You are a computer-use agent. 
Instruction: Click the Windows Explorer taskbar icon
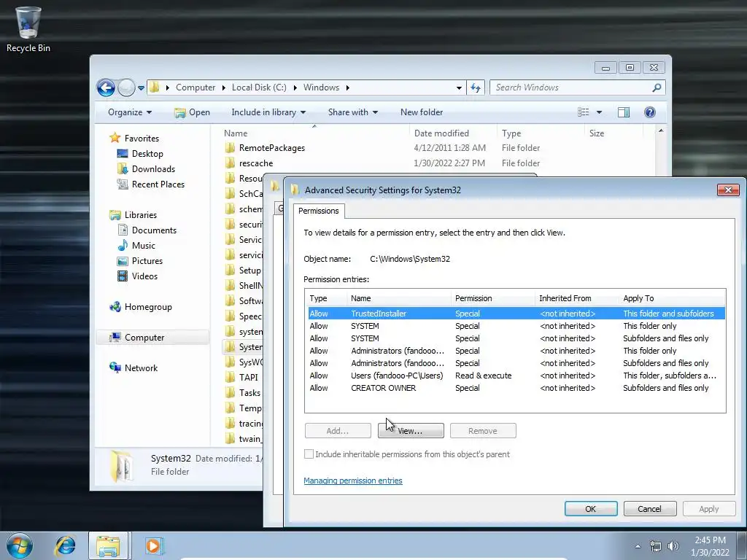(108, 545)
